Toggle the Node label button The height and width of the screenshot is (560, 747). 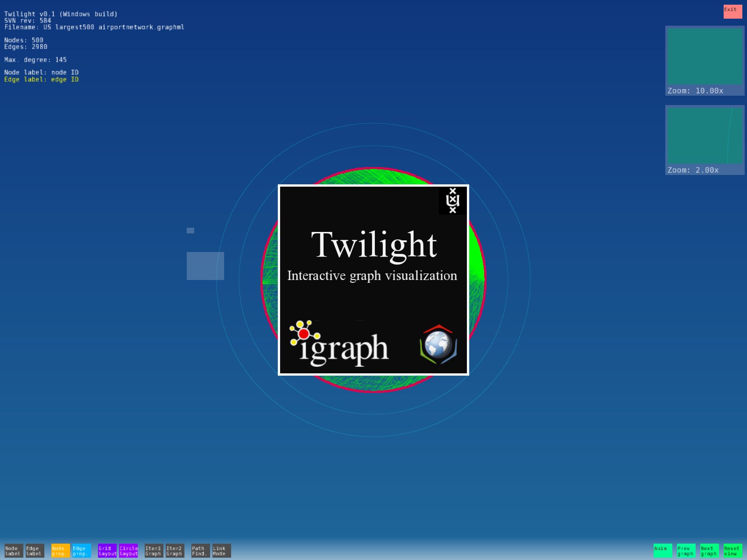[x=14, y=551]
